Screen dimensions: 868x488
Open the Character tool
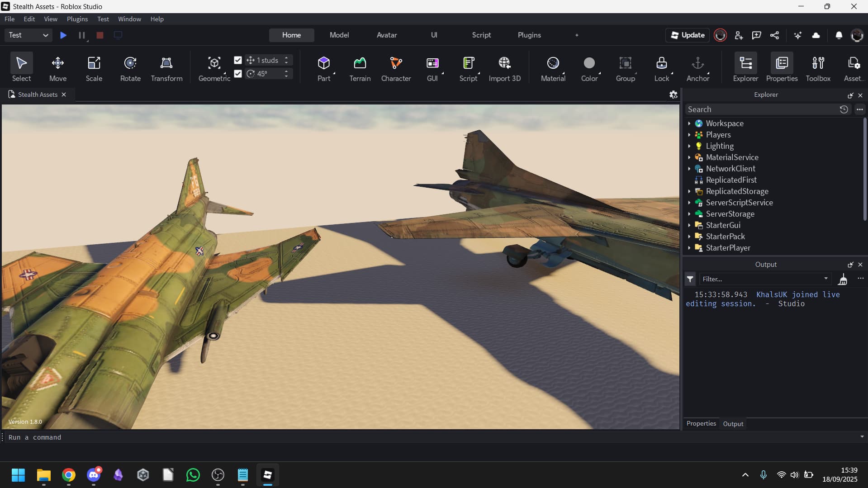tap(396, 68)
